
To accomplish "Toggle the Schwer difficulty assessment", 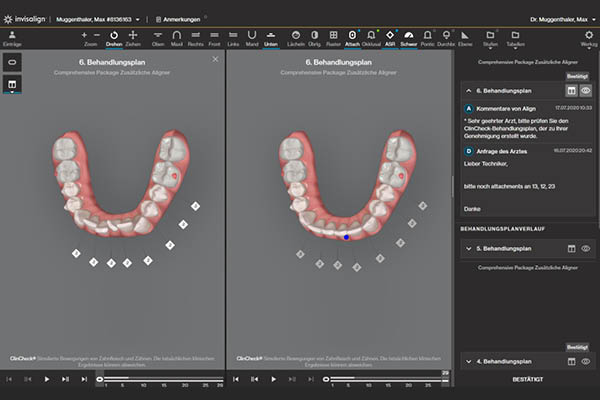I will coord(409,39).
